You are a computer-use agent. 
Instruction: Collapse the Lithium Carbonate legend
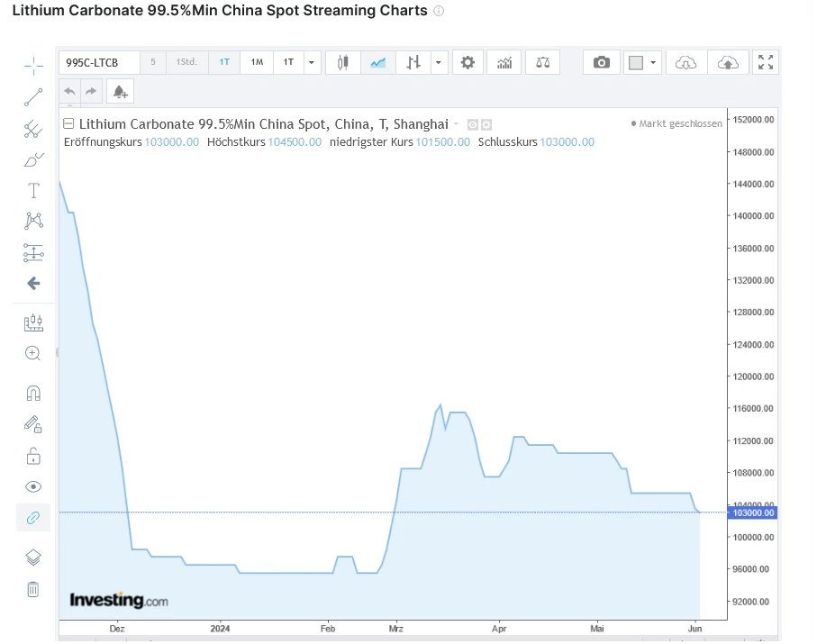69,124
